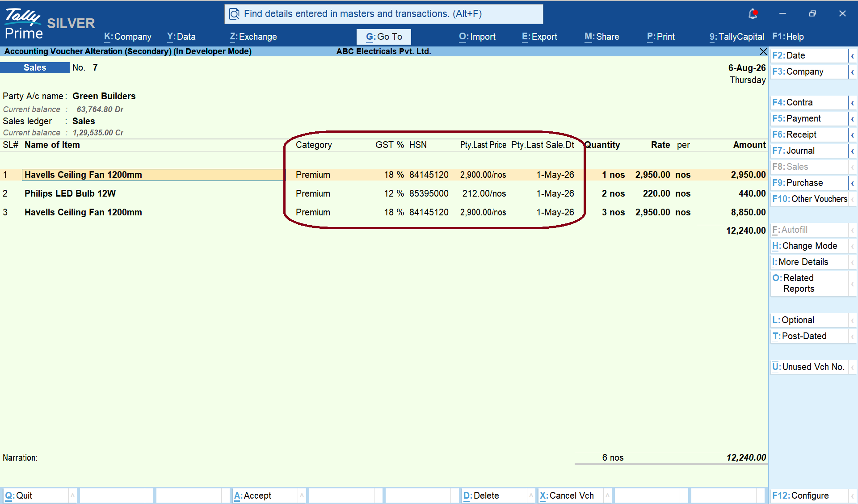
Task: Click the Tally Prime logo
Action: 23,23
